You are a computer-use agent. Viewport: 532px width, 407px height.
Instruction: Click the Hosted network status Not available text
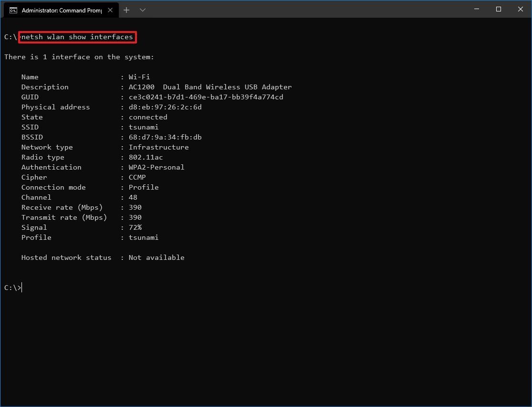coord(156,257)
